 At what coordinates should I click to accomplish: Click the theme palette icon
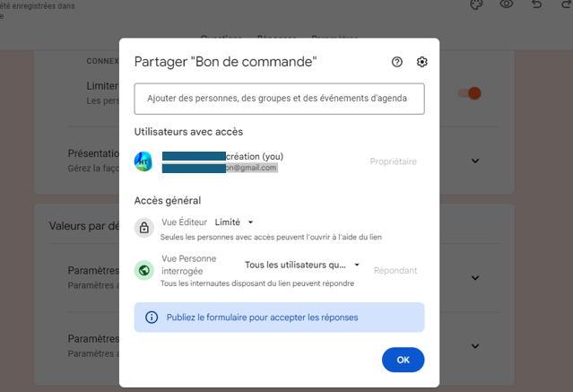pos(476,4)
